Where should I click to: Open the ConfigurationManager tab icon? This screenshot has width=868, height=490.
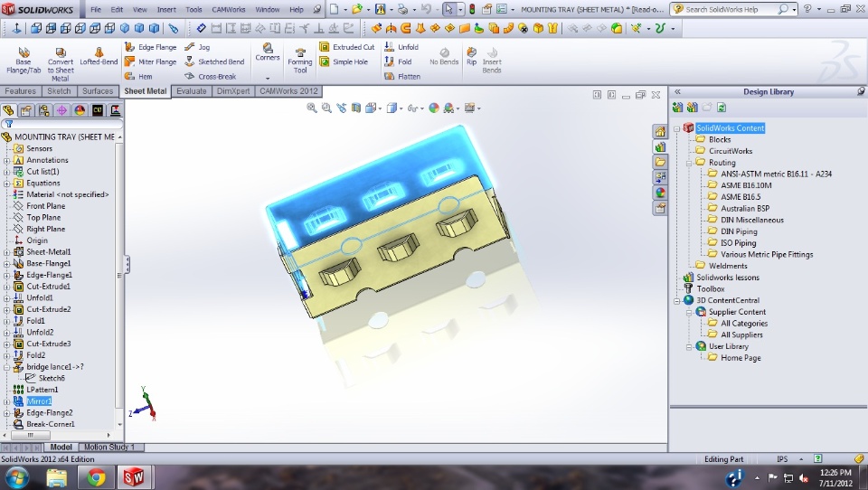click(x=43, y=110)
